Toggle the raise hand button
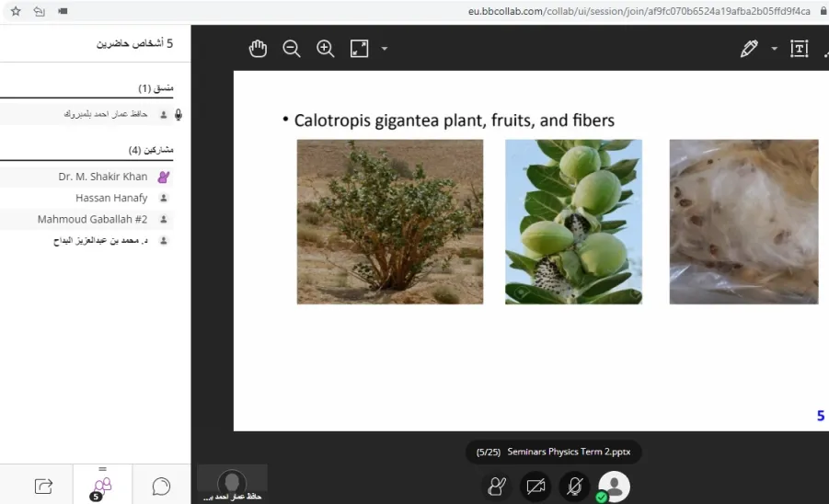The image size is (829, 504). coord(497,486)
